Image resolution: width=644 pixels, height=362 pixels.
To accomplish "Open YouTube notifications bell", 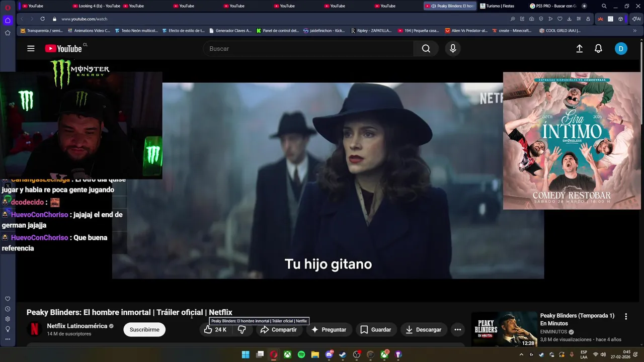I will [598, 49].
